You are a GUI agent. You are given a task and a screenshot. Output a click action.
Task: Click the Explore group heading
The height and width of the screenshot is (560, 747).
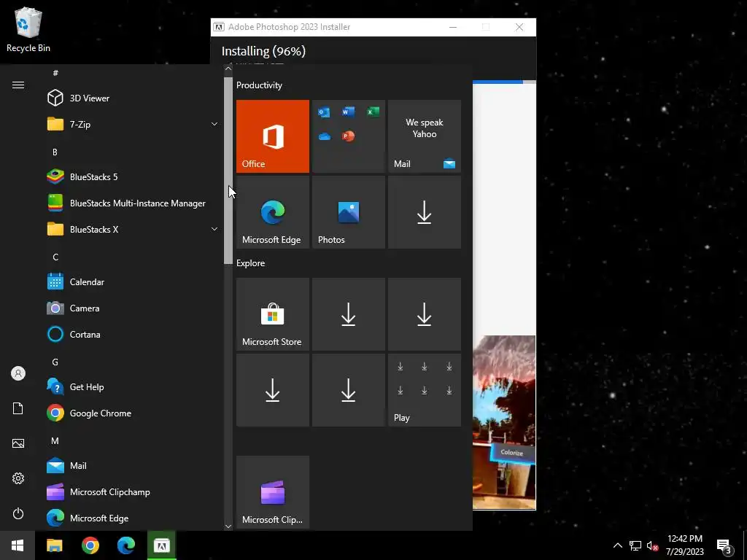tap(251, 263)
